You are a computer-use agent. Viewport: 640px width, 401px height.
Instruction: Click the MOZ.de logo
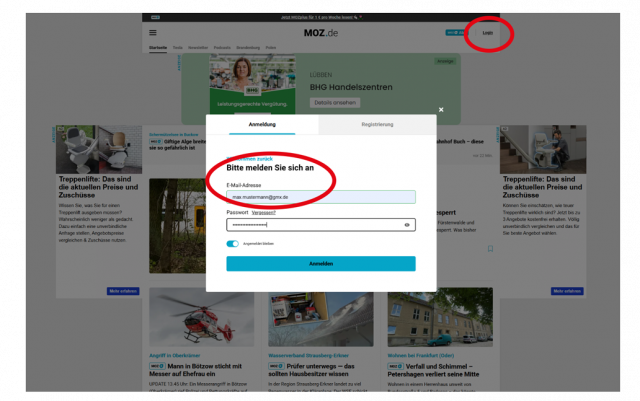[x=320, y=33]
